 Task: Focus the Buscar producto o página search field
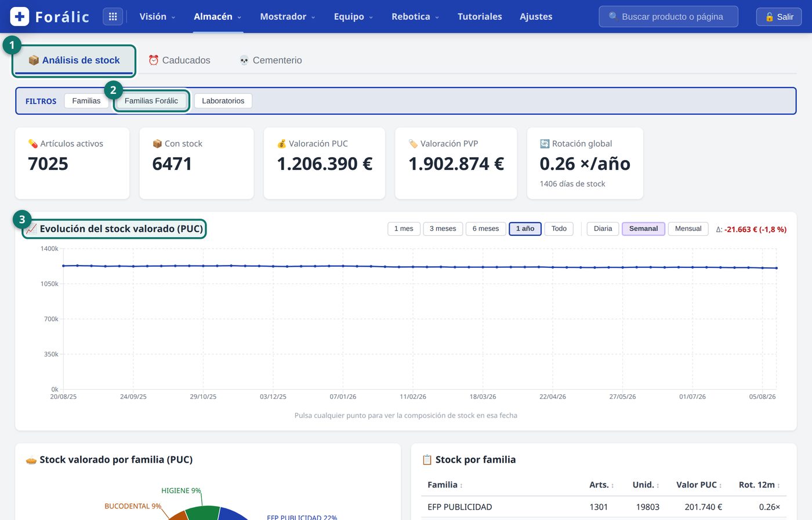coord(668,17)
